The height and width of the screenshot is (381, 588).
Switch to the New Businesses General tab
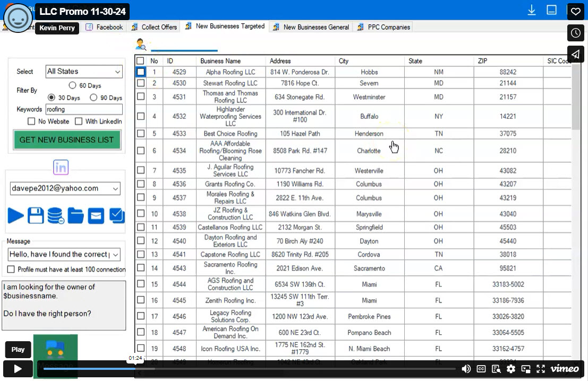coord(311,27)
